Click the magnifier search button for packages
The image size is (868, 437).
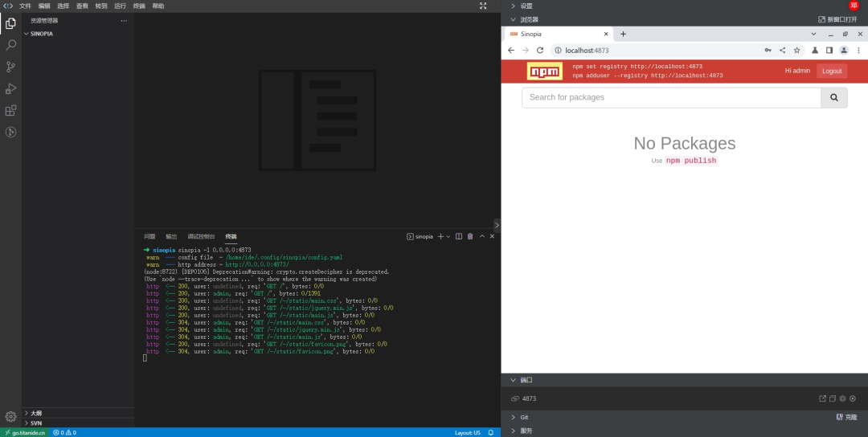(x=833, y=97)
